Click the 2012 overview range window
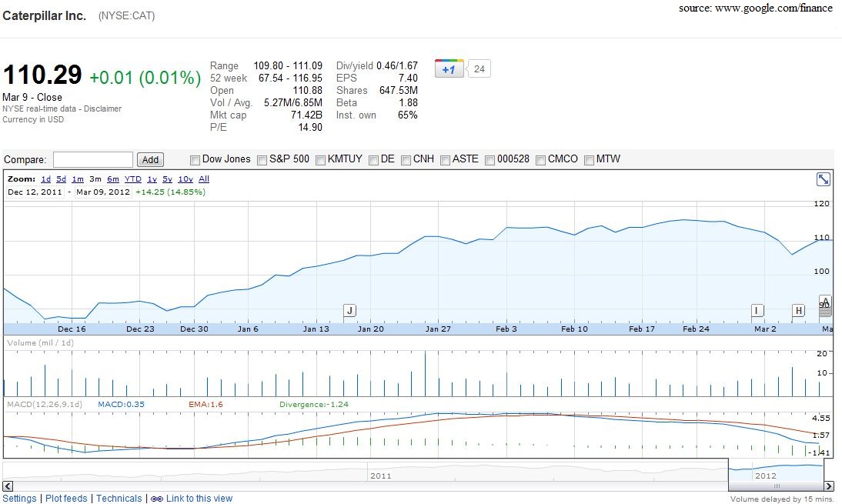 [776, 471]
